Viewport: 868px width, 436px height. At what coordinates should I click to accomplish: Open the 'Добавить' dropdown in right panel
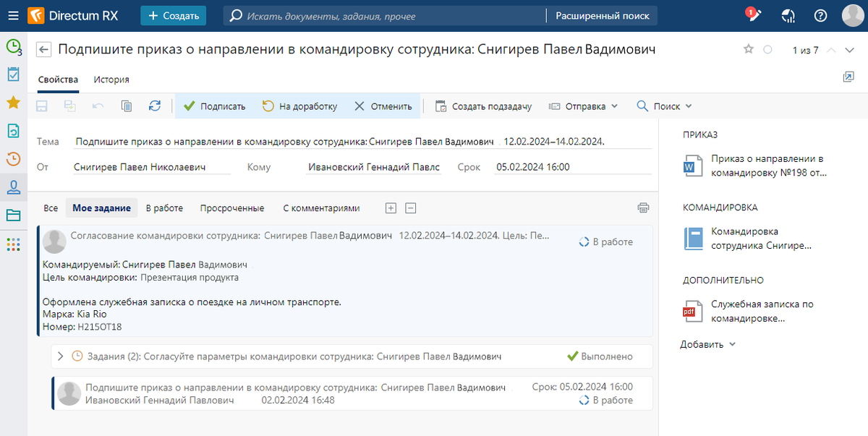click(x=703, y=344)
